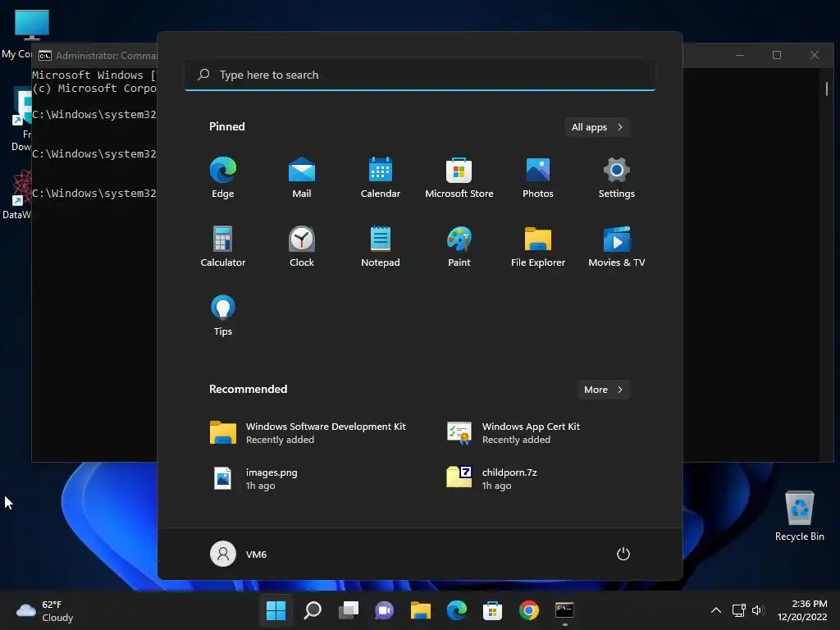
Task: Click the Start button on the taskbar
Action: point(276,610)
